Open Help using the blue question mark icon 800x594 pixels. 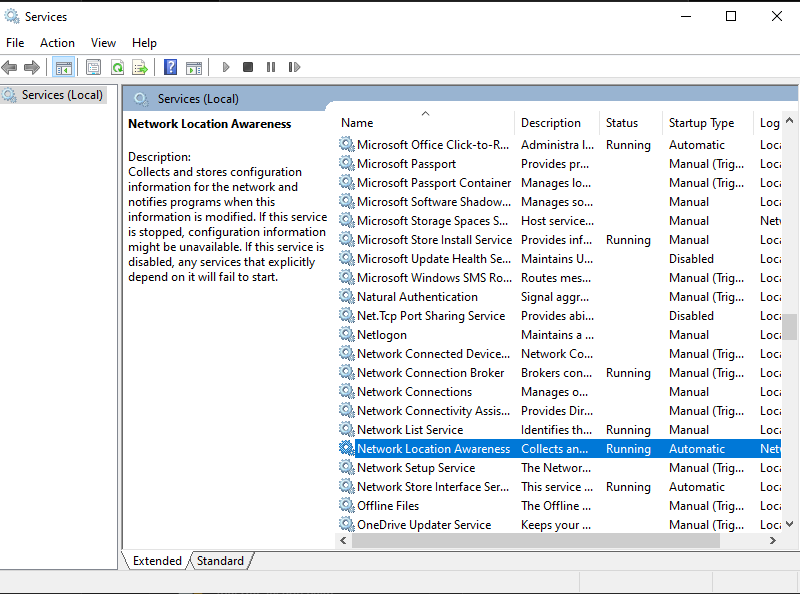coord(171,67)
